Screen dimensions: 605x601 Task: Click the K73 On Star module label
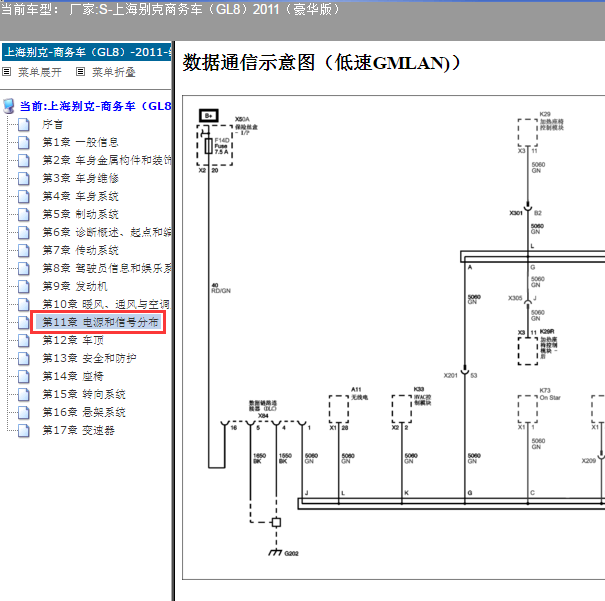point(550,394)
